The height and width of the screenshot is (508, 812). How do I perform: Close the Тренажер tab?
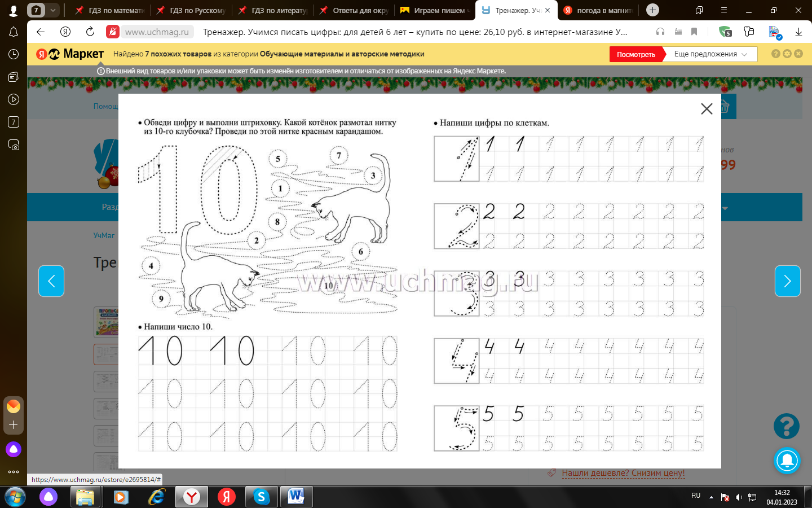click(x=548, y=10)
